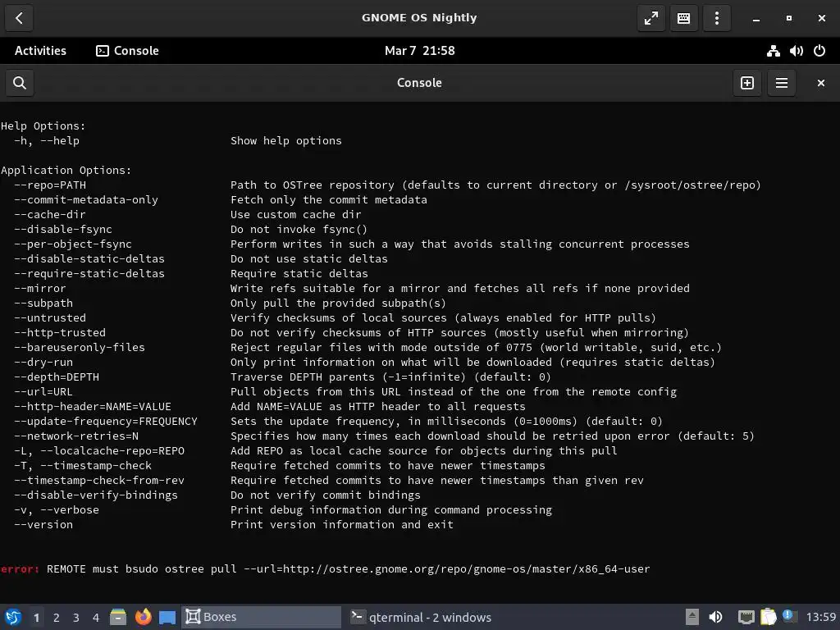The image size is (840, 630).
Task: Click the --version option text
Action: pos(43,525)
